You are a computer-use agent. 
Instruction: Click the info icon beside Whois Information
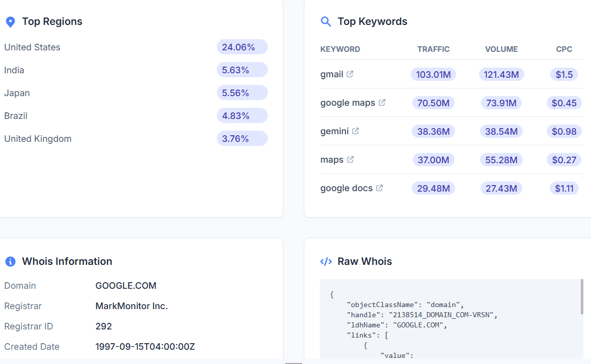(10, 262)
